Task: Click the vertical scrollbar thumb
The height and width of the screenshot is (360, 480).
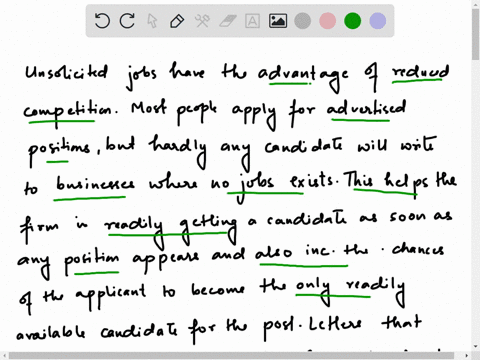Action: coord(476,35)
